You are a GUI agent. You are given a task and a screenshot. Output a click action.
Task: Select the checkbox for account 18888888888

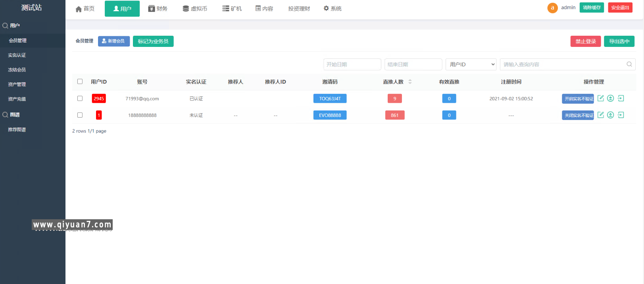[80, 115]
